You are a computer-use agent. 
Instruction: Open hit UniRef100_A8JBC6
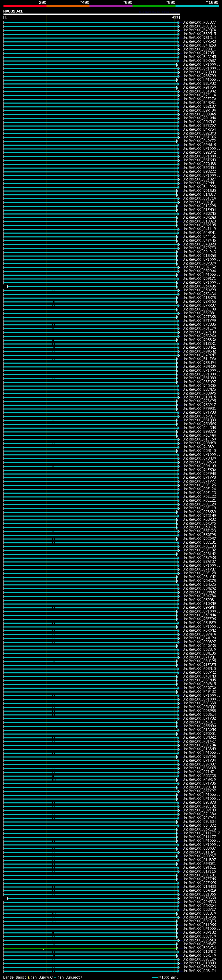point(199,26)
